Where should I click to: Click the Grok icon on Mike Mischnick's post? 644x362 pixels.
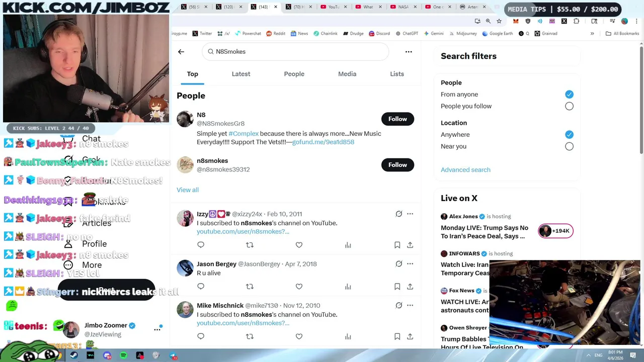point(399,305)
